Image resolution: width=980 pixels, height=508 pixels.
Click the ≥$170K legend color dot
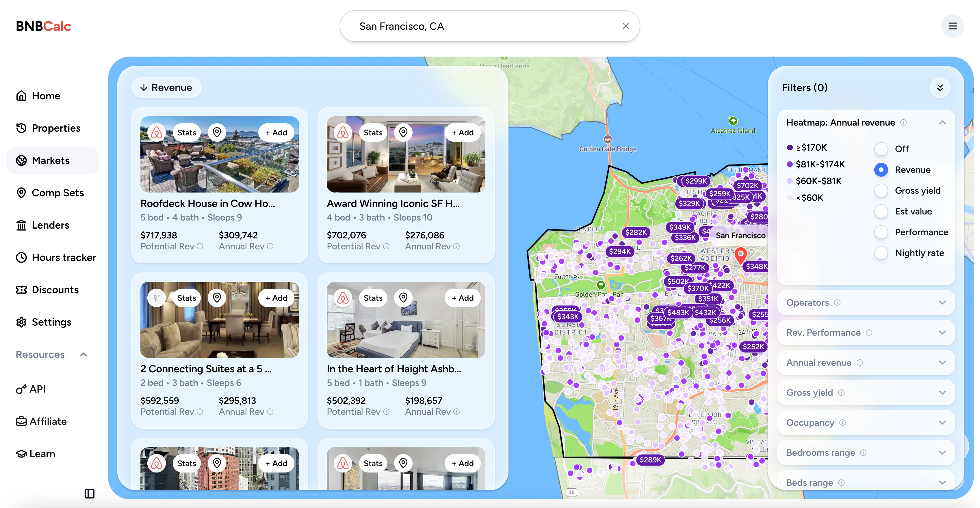790,147
